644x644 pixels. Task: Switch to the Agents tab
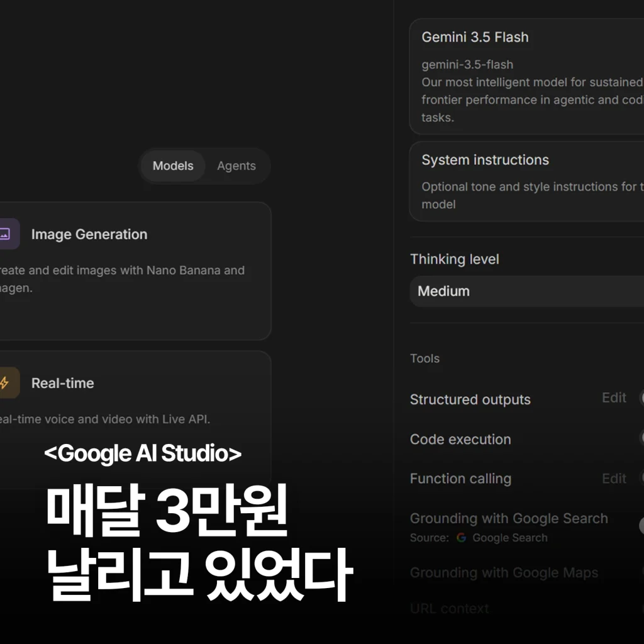click(236, 166)
